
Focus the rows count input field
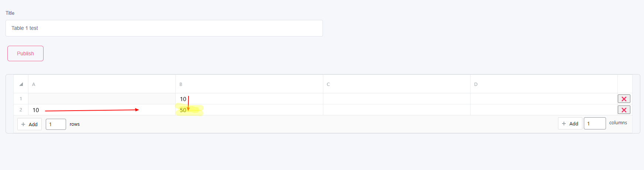[x=56, y=124]
